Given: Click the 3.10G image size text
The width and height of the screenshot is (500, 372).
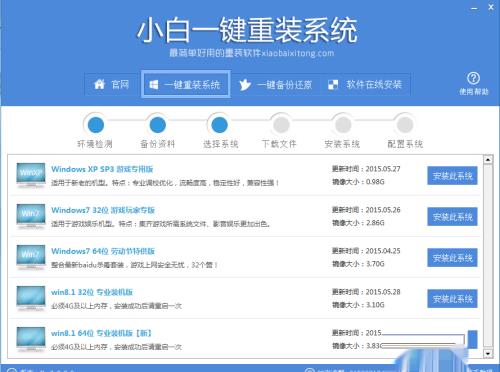Looking at the screenshot, I should [x=375, y=305].
